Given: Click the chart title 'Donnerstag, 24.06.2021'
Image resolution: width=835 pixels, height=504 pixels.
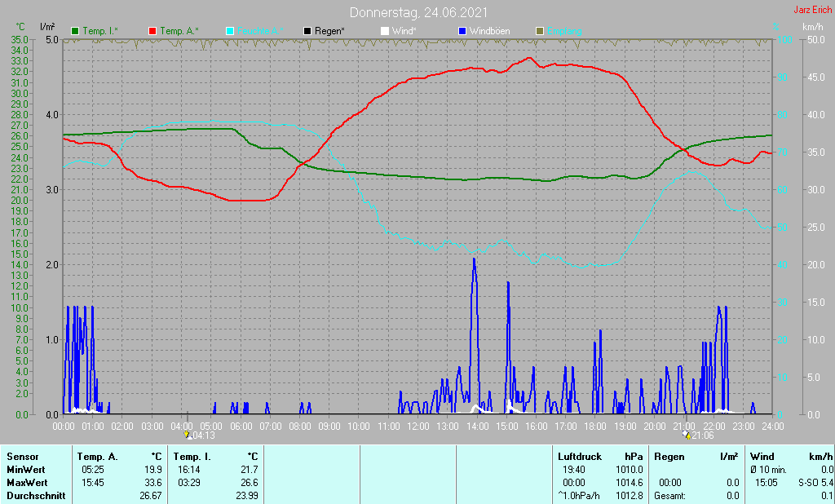Looking at the screenshot, I should pyautogui.click(x=418, y=12).
